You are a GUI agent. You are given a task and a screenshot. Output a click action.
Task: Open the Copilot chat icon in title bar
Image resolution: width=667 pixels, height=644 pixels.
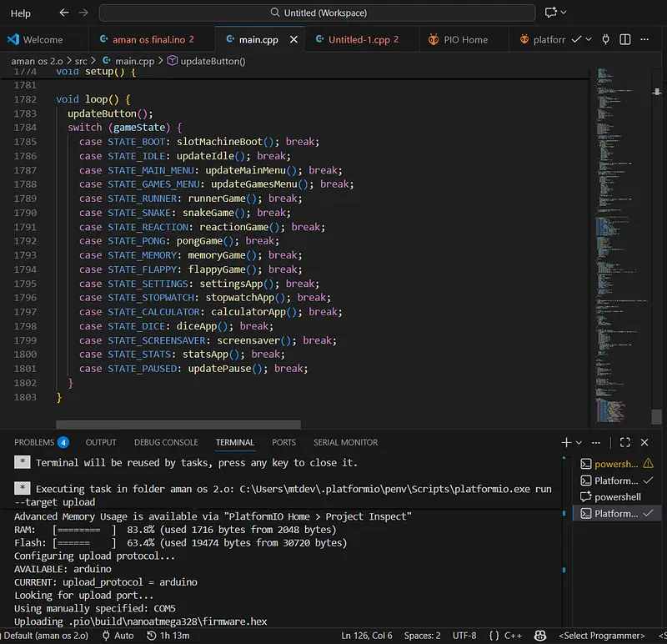[x=550, y=13]
